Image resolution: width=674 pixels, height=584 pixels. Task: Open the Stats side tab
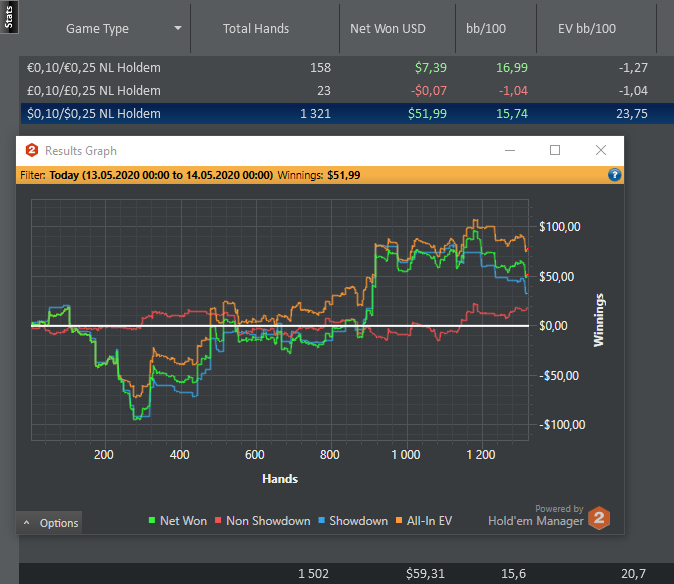tap(9, 17)
